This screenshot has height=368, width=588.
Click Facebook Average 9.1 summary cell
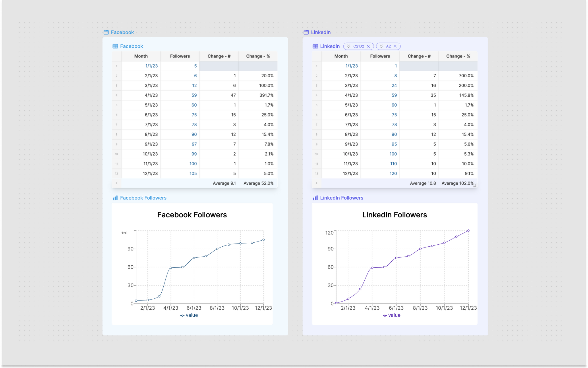pos(219,183)
